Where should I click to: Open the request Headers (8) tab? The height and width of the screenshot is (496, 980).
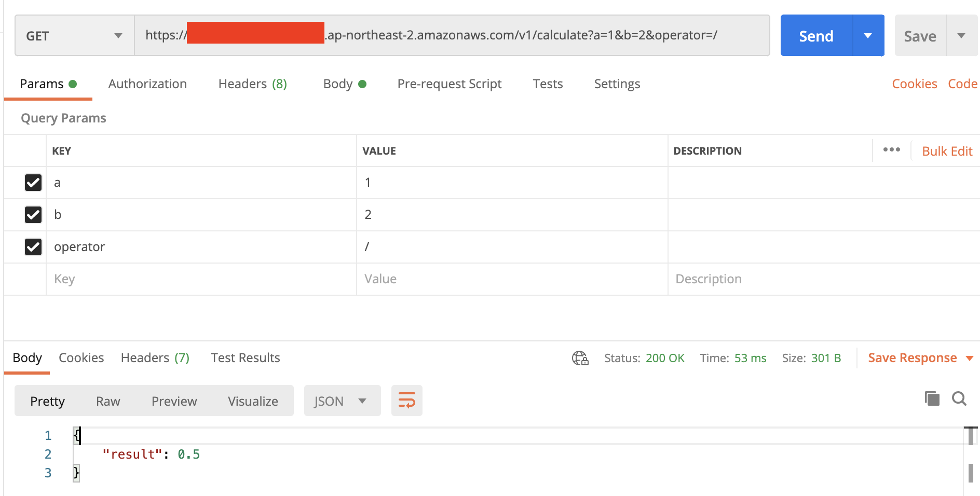(x=252, y=84)
